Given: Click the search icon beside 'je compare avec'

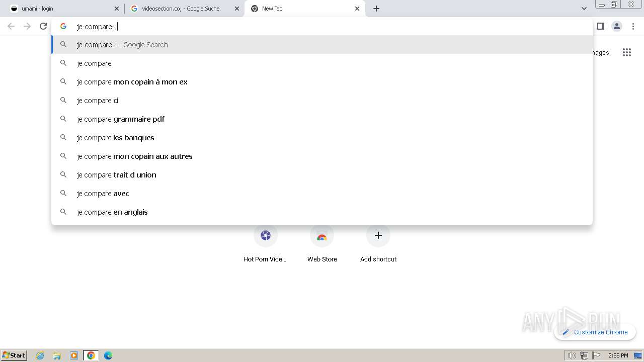Looking at the screenshot, I should tap(63, 193).
